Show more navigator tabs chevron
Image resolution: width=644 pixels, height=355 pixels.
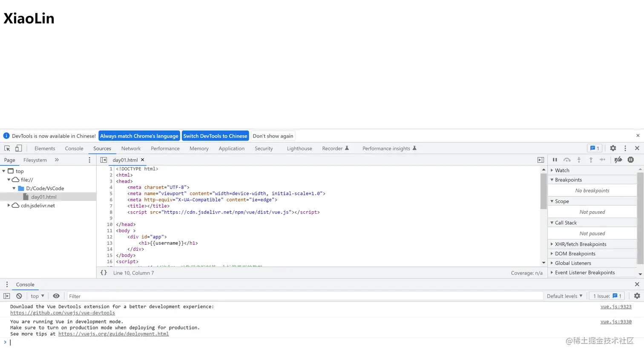coord(57,160)
